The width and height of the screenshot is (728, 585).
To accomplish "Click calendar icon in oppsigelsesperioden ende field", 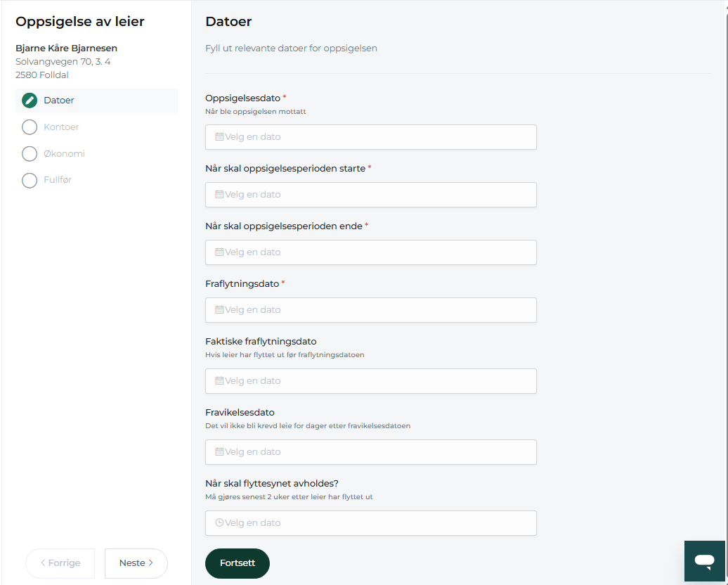I will (219, 252).
